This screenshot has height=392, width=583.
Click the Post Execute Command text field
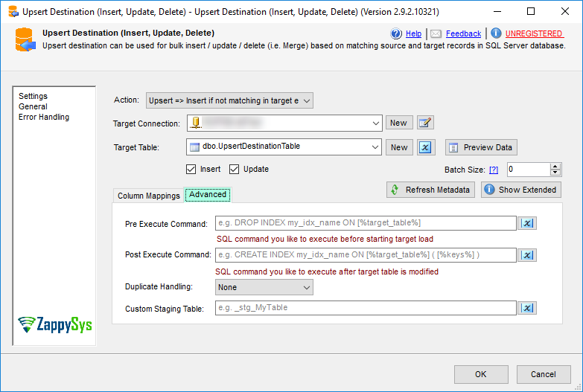tap(366, 255)
